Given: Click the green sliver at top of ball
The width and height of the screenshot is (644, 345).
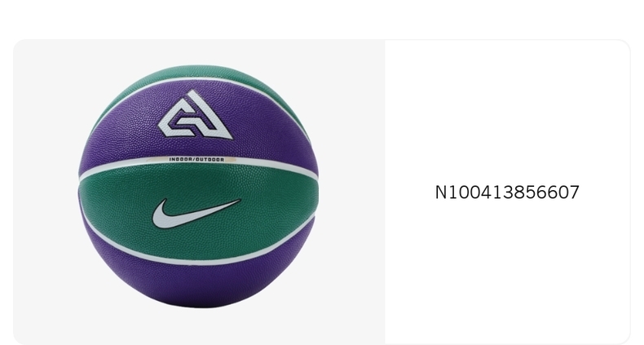Looking at the screenshot, I should coord(197,71).
